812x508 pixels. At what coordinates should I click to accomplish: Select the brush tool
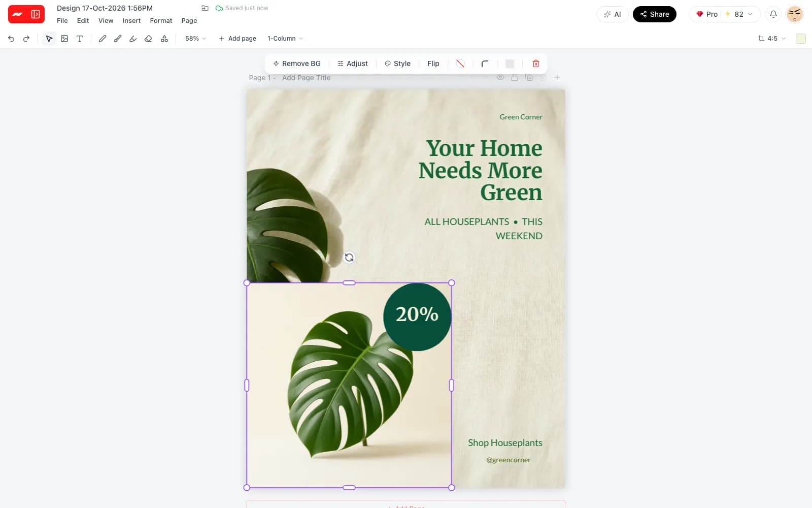coord(118,39)
